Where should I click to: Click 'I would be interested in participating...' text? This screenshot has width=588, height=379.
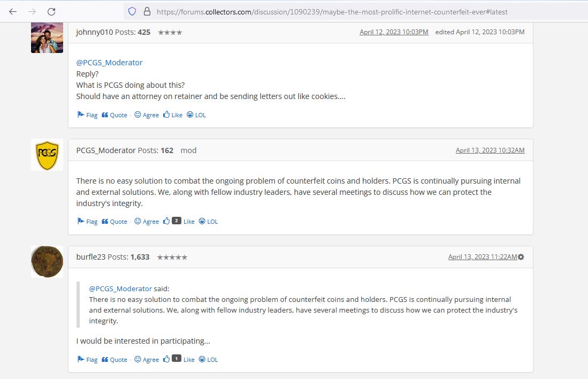click(143, 341)
